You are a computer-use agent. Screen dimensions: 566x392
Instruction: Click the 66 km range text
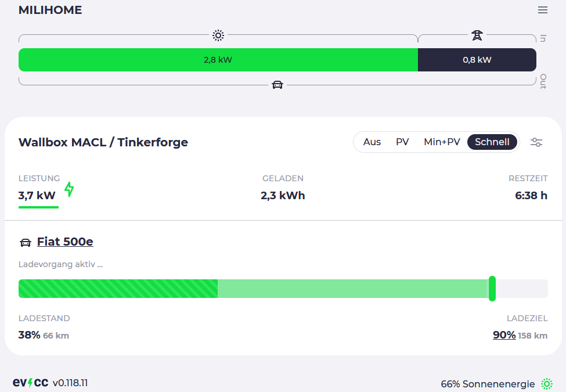[x=56, y=336]
